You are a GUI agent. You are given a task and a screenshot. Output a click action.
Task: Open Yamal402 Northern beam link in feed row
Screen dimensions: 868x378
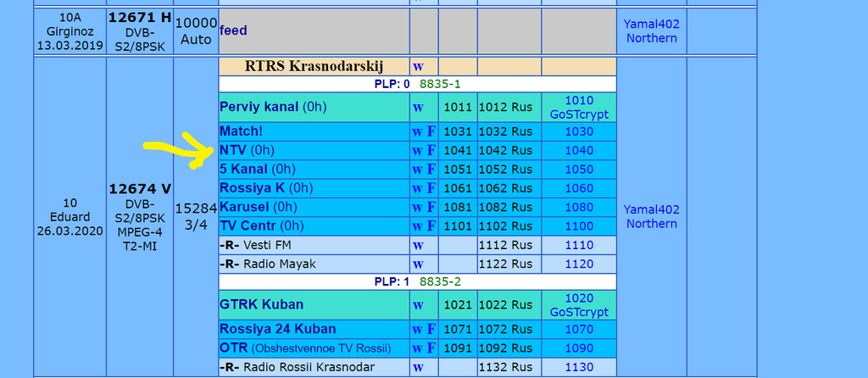point(651,31)
